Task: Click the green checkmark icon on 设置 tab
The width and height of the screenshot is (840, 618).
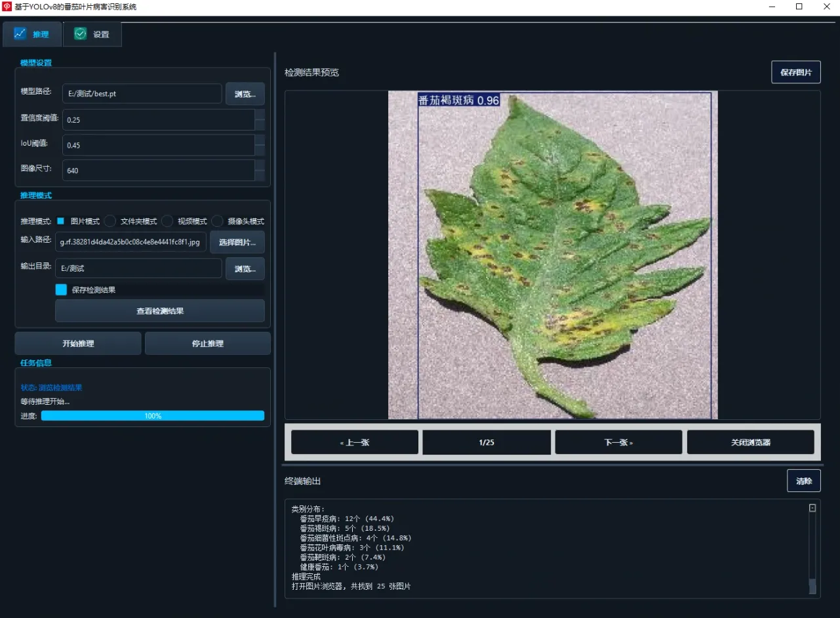Action: [79, 33]
